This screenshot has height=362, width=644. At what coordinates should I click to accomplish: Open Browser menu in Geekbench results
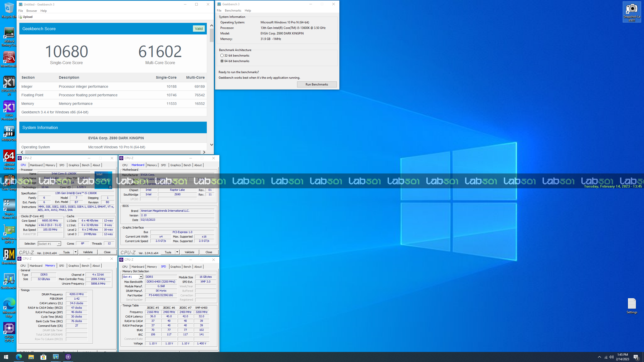32,11
